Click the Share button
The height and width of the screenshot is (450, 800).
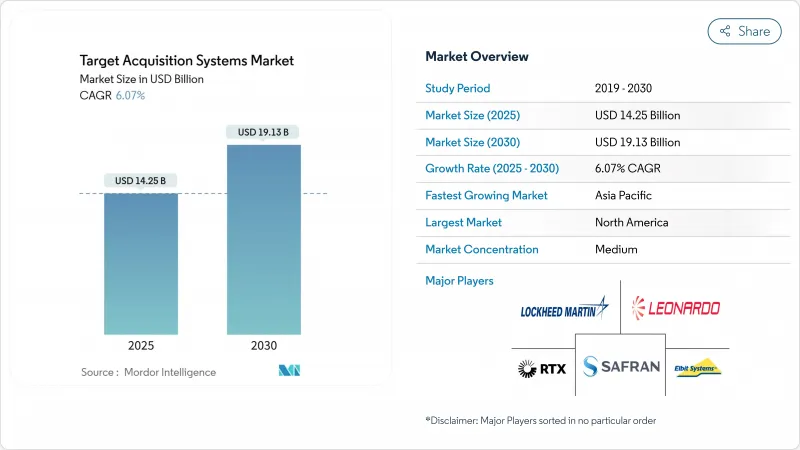click(745, 31)
